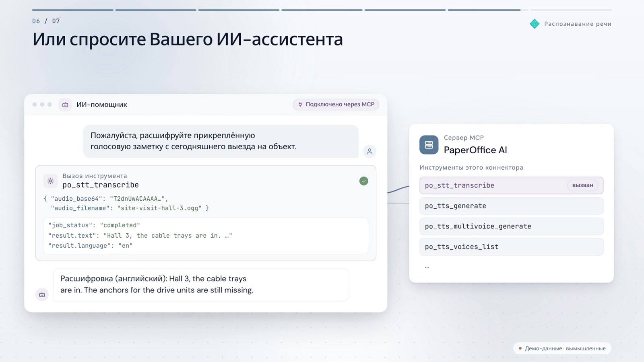Click the Сервер MCP label
The height and width of the screenshot is (362, 644).
464,138
